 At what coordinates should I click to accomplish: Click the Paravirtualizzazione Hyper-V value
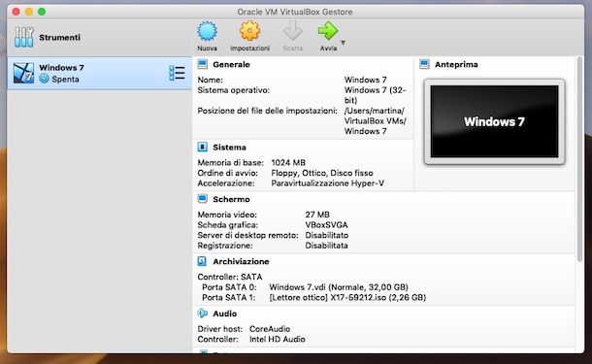pos(327,183)
